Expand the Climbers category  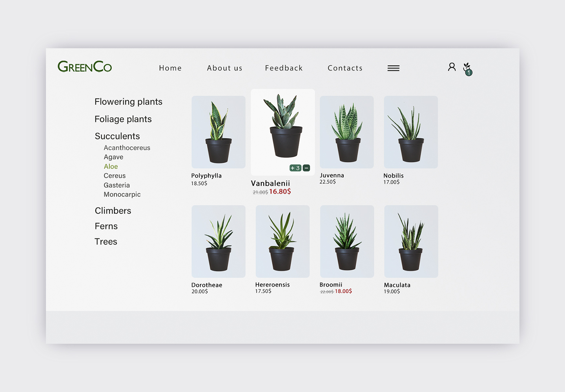(113, 211)
